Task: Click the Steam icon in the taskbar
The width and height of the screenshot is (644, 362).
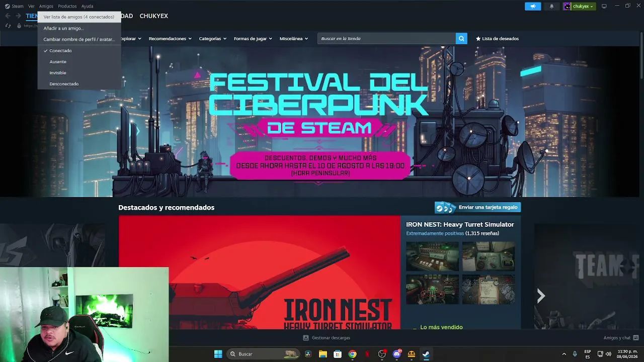Action: 426,354
